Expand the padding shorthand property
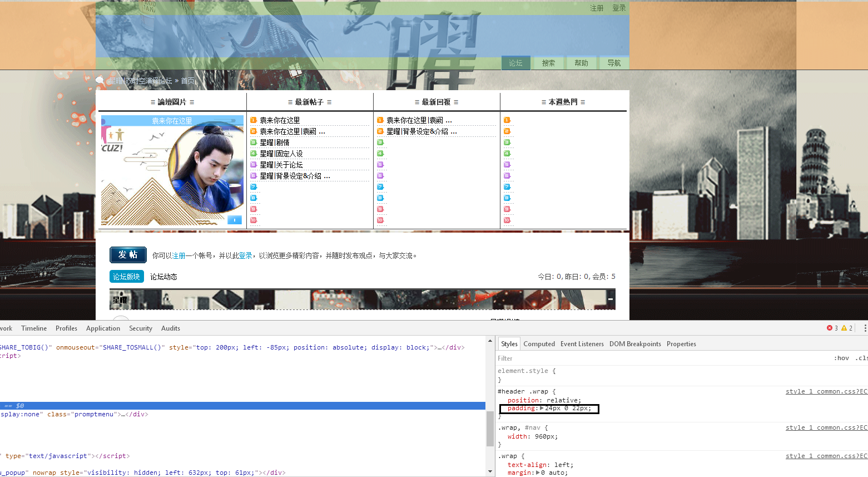 pyautogui.click(x=542, y=409)
